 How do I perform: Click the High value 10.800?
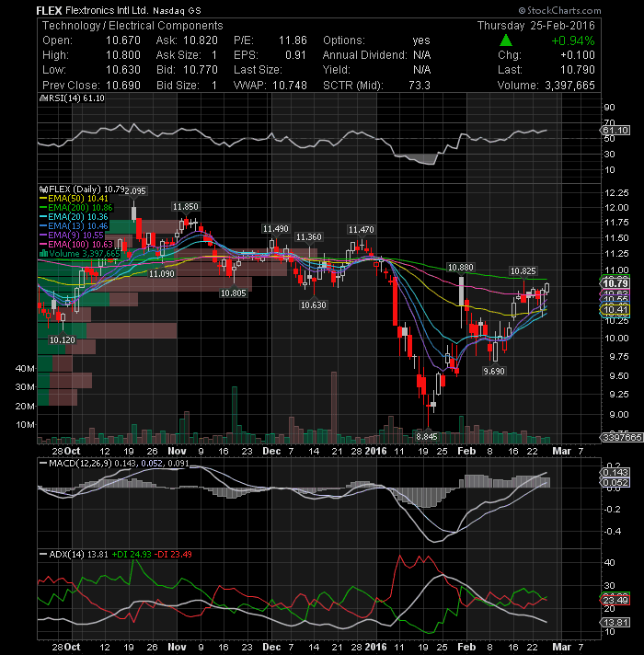(122, 54)
